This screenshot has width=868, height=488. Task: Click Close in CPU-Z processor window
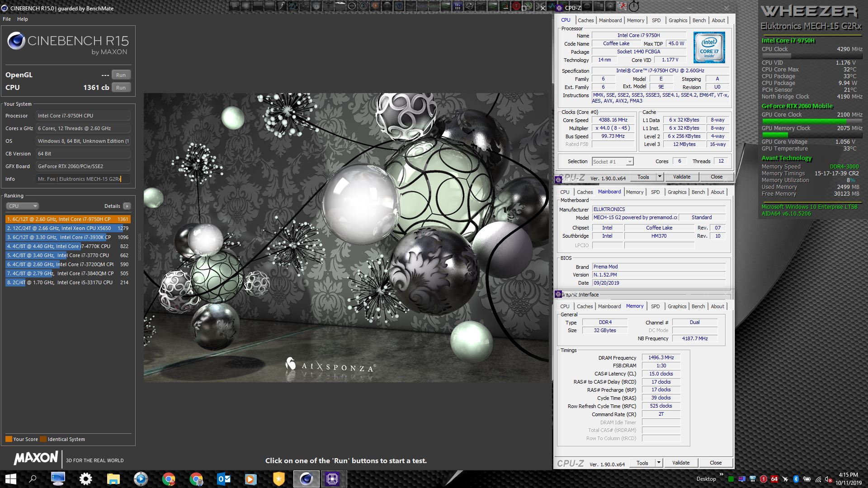[x=716, y=177]
